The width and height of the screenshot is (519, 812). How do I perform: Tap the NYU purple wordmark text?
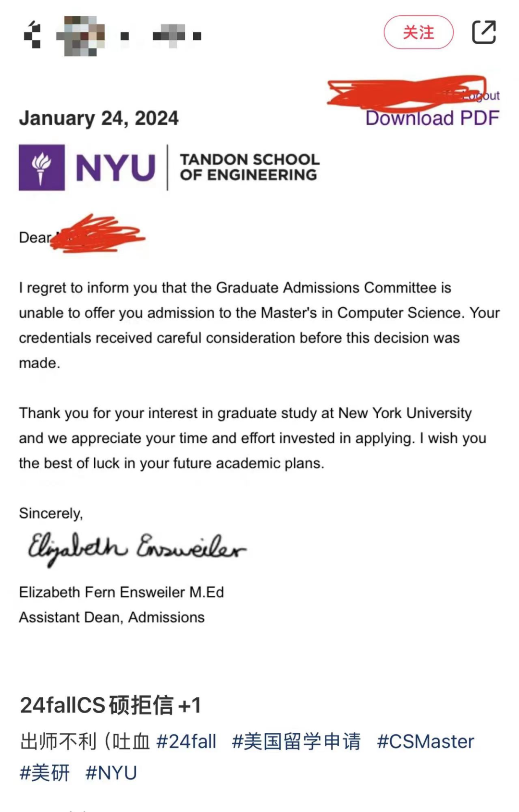tap(116, 168)
